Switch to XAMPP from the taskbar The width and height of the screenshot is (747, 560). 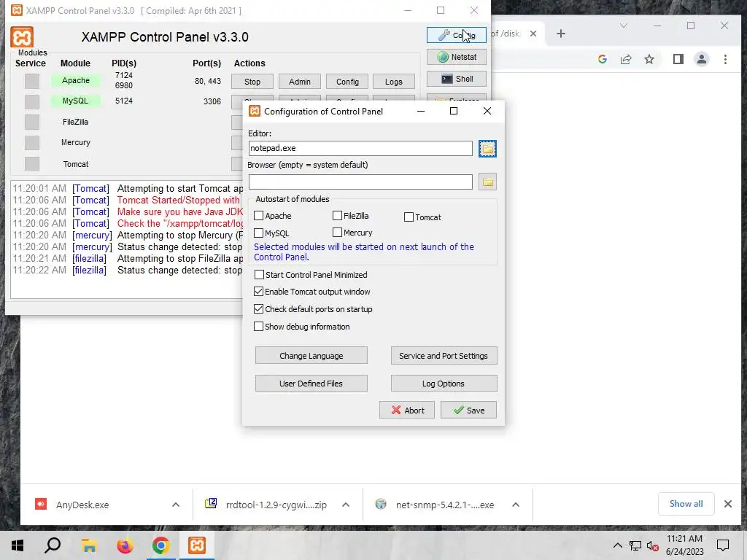tap(197, 545)
